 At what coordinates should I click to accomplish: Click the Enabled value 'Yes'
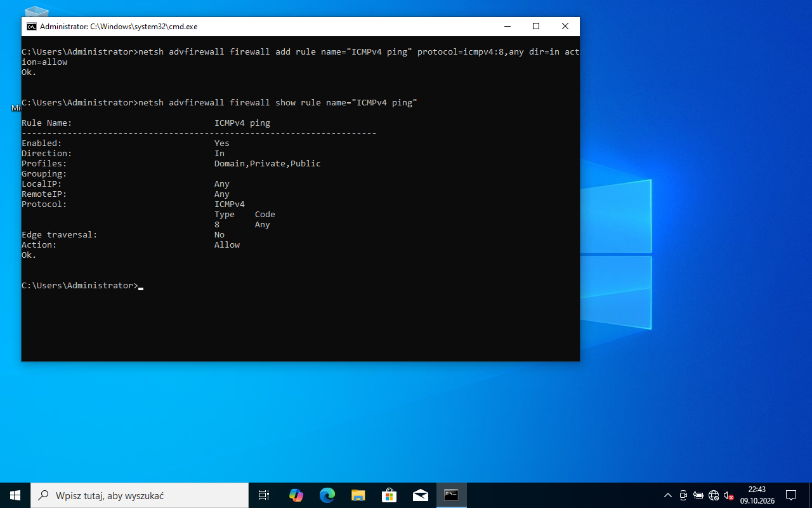pos(222,144)
